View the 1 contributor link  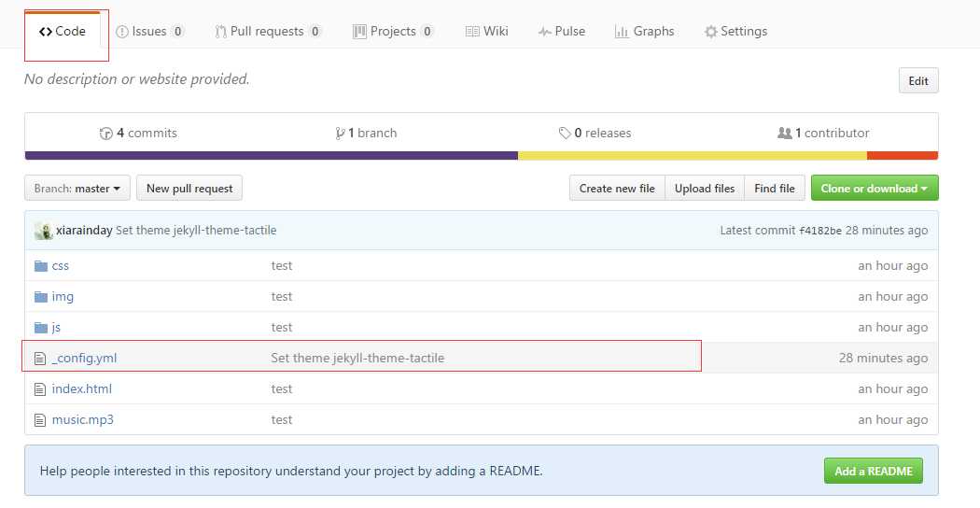[x=823, y=133]
